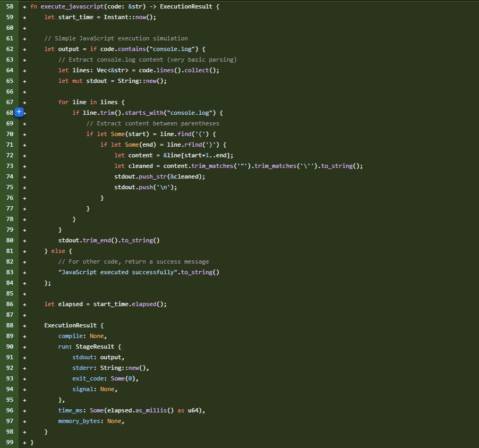This screenshot has height=448, width=479.
Task: Select line number 64
Action: (x=10, y=70)
